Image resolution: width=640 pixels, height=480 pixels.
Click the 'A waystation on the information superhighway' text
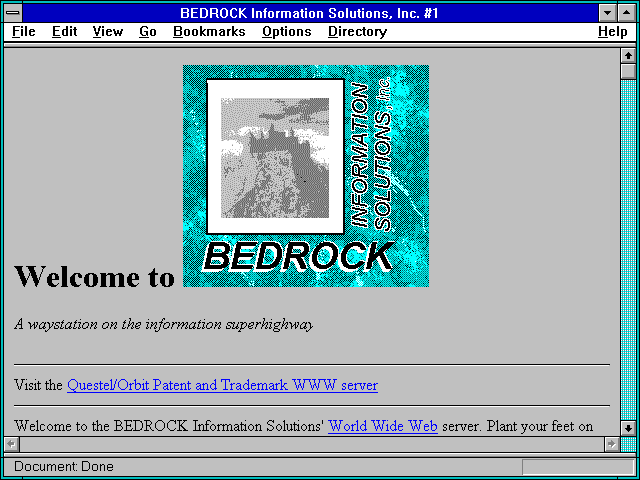[164, 324]
